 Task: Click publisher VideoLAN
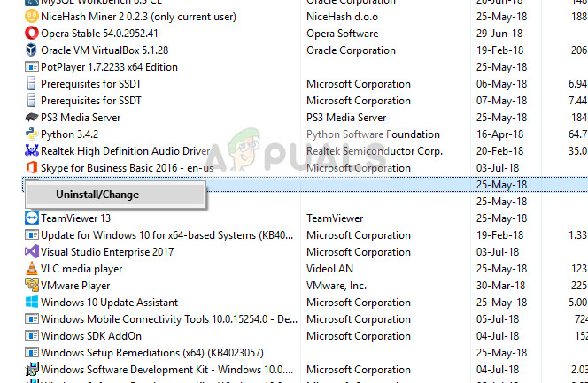(330, 269)
